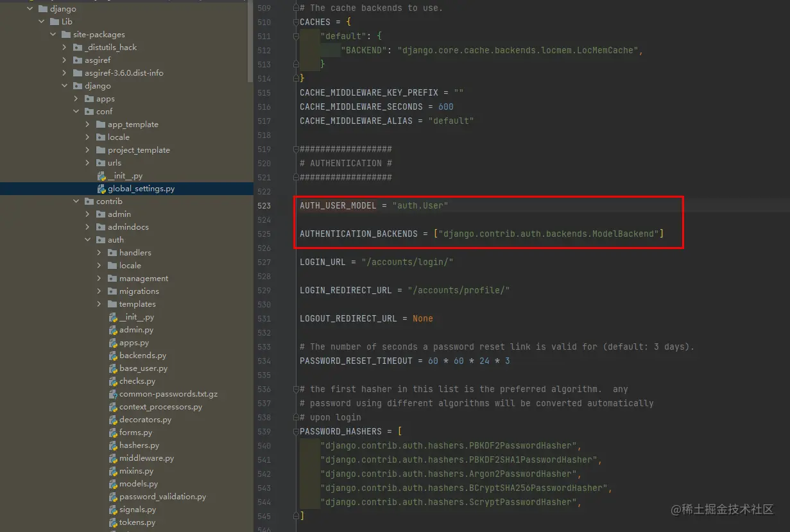Click the password_validation.py file icon
This screenshot has height=532, width=790.
(113, 497)
